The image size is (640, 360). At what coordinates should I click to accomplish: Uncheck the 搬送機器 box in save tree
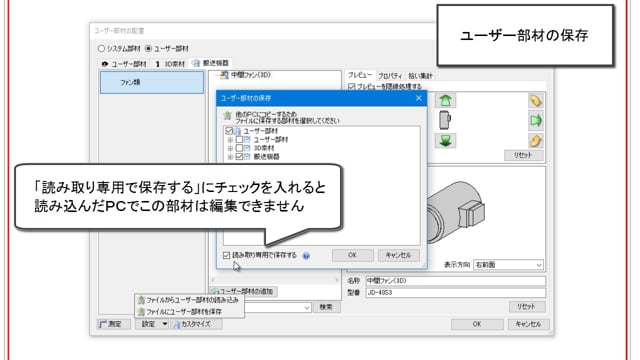point(239,157)
